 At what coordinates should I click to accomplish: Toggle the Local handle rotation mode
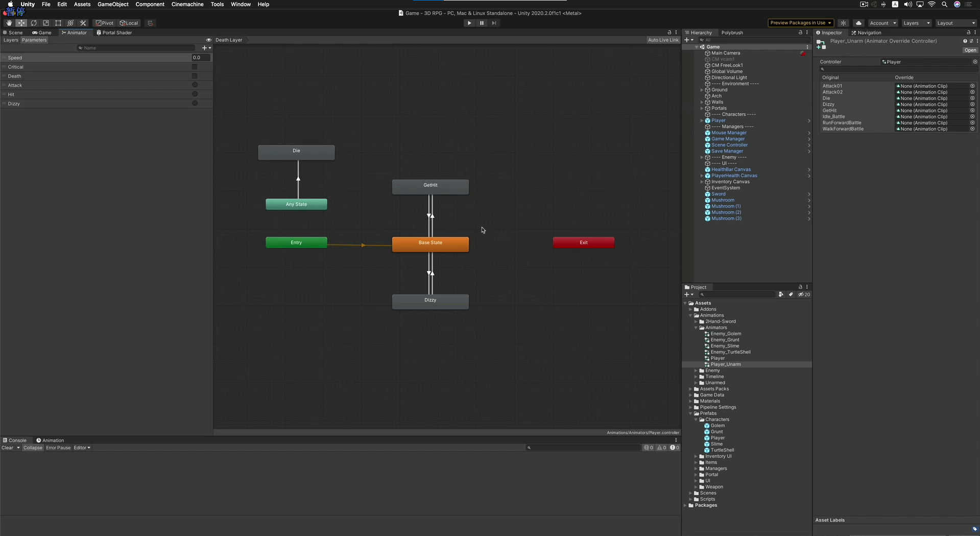click(x=129, y=23)
